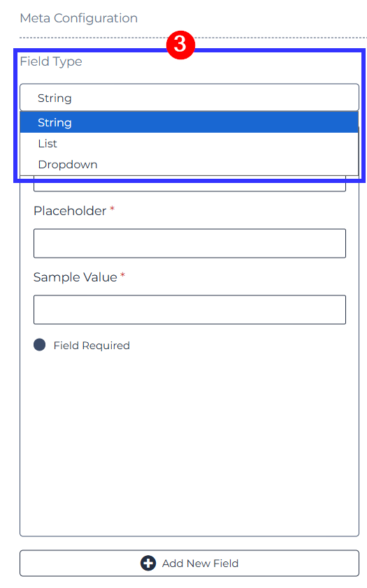Click the dotted divider under Meta Configuration
The image size is (367, 588).
click(193, 38)
